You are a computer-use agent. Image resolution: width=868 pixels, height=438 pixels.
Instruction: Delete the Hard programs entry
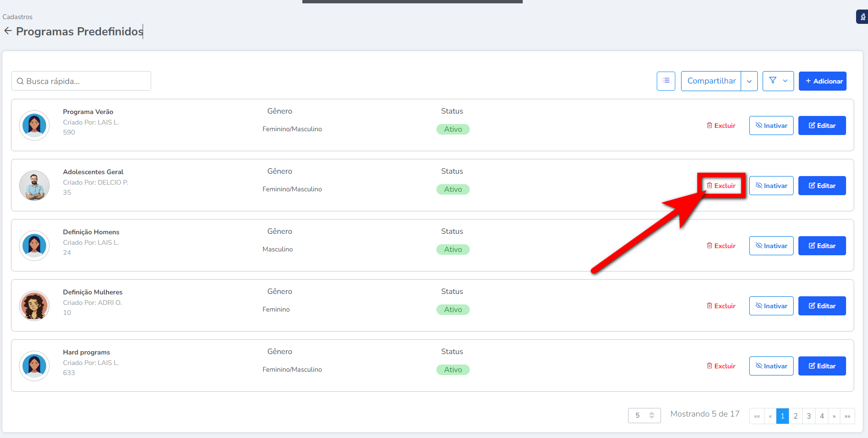721,366
